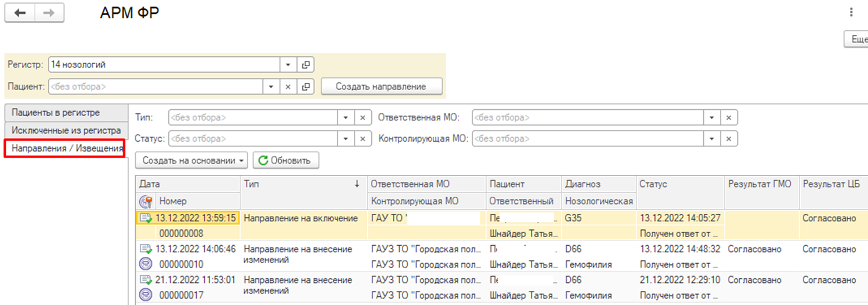Open the Направления / Извещения tab
The image size is (868, 305).
click(65, 149)
